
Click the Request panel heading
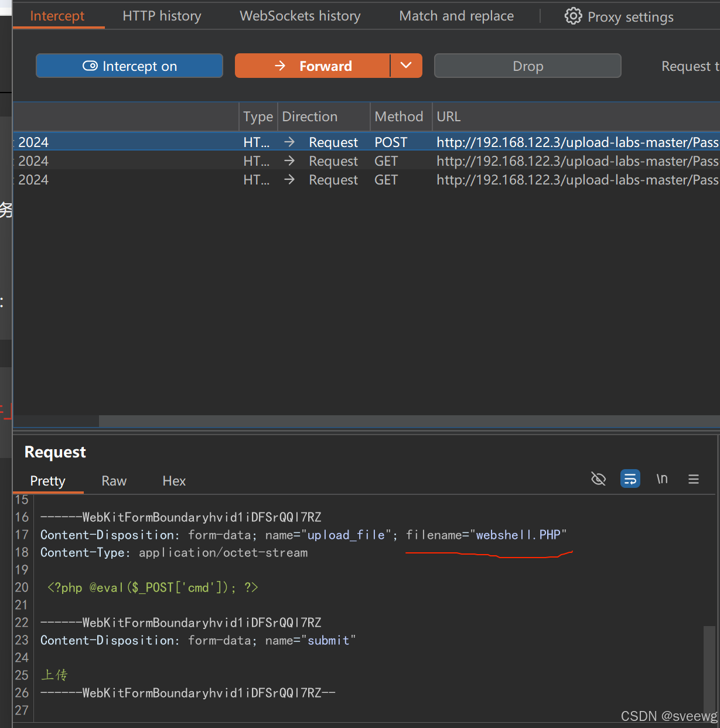click(x=55, y=452)
